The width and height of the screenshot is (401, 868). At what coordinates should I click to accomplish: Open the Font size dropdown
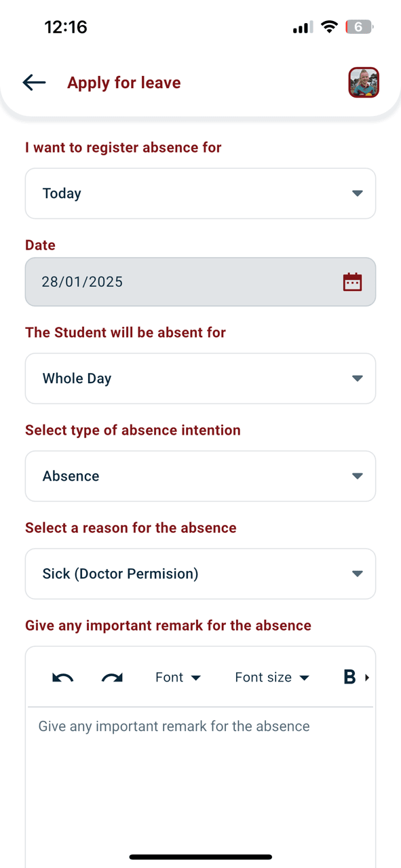272,677
